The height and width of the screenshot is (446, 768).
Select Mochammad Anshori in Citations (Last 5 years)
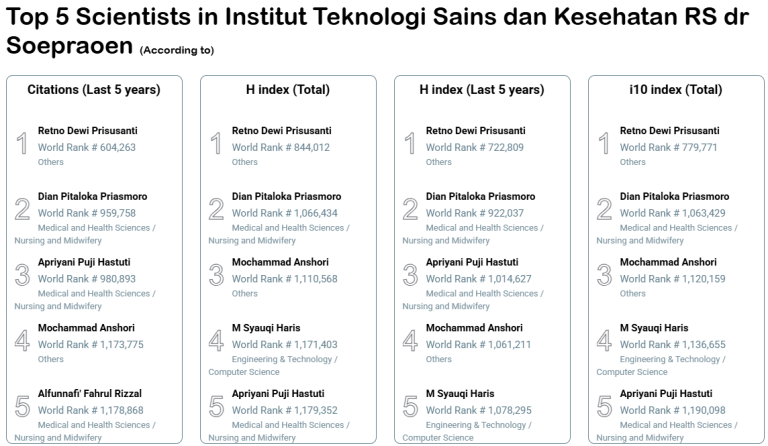(86, 328)
